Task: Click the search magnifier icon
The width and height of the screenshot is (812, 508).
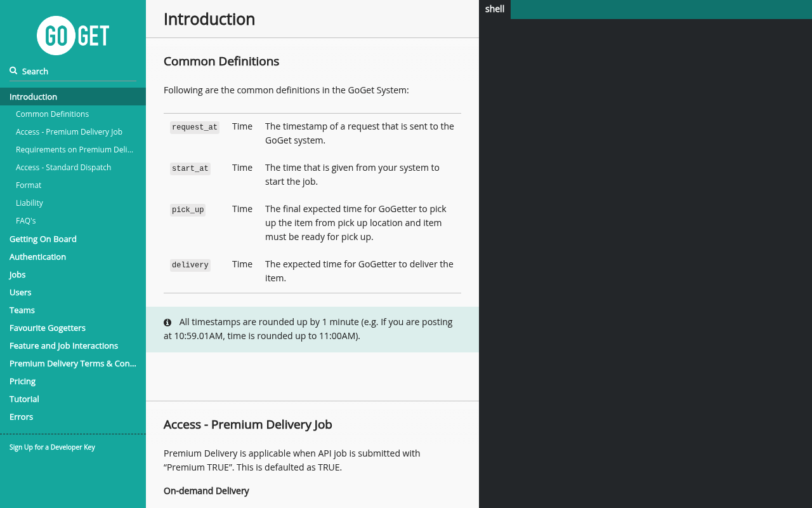Action: [x=13, y=70]
